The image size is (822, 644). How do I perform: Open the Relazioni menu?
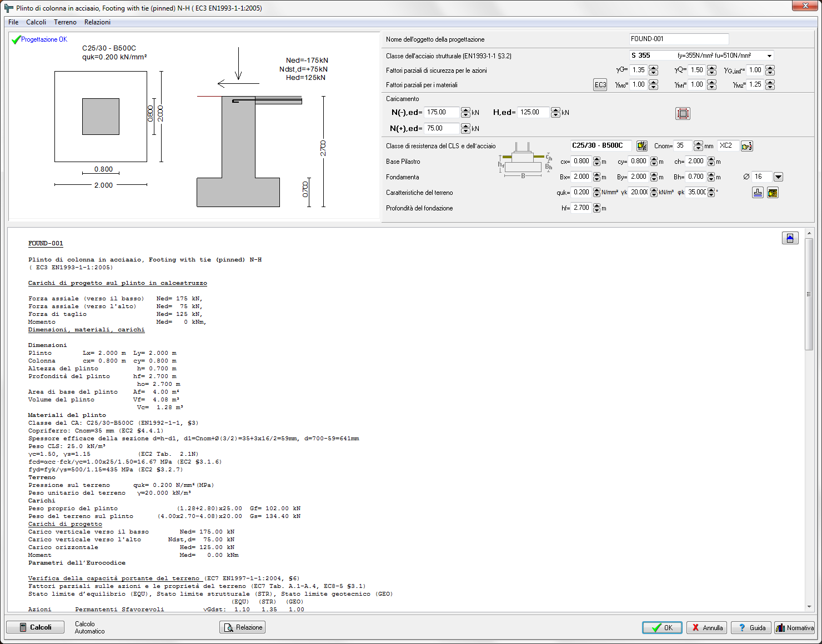click(x=97, y=22)
